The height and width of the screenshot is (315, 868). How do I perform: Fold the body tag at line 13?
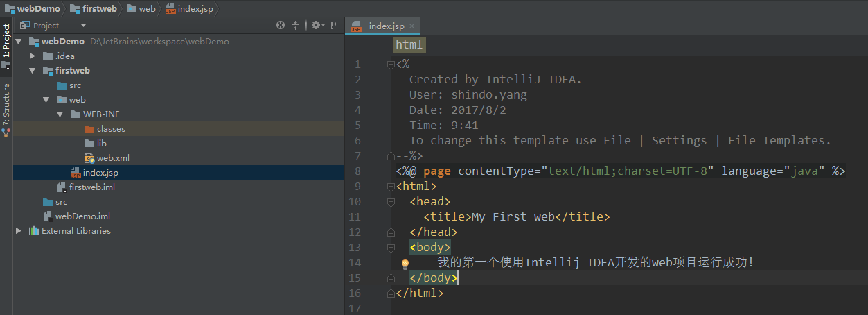click(391, 247)
